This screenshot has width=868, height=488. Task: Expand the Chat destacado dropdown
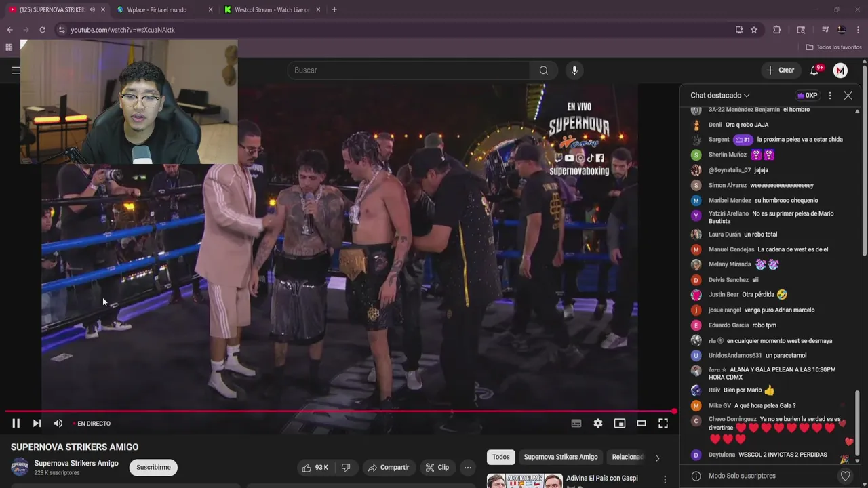pyautogui.click(x=720, y=96)
